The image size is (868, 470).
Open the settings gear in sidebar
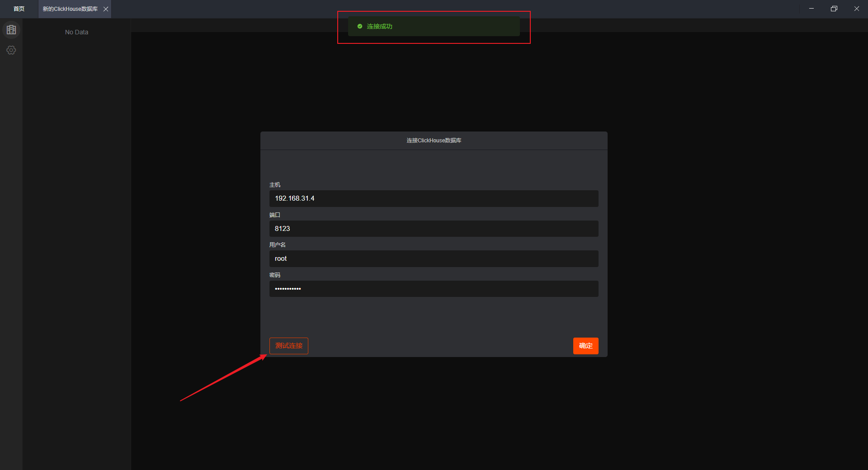11,50
